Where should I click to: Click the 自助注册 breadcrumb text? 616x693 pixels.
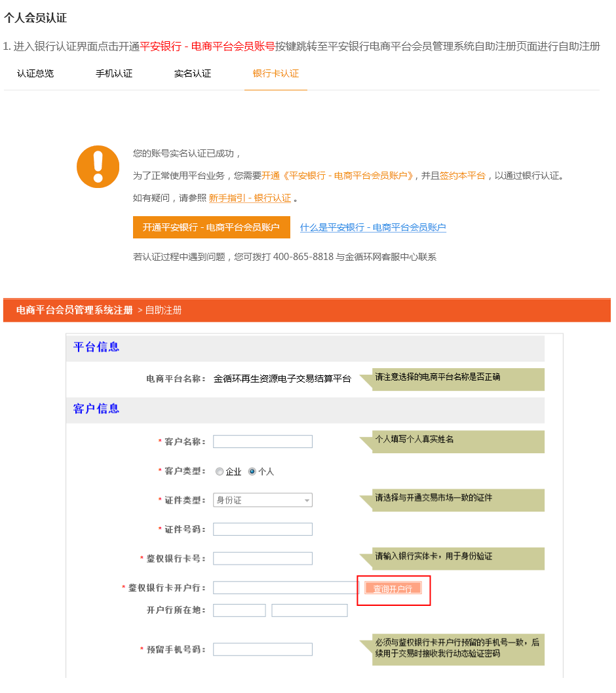(163, 310)
